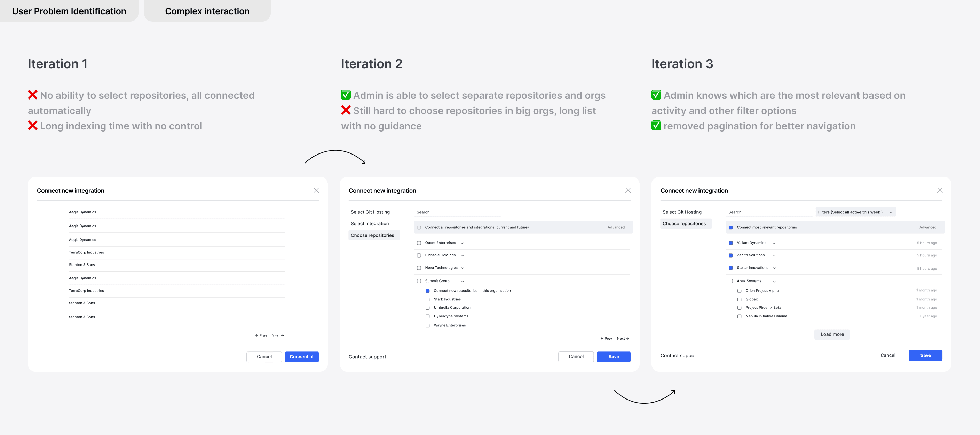Click Next arrow in Iteration 2 pagination
This screenshot has width=980, height=435.
tap(623, 338)
